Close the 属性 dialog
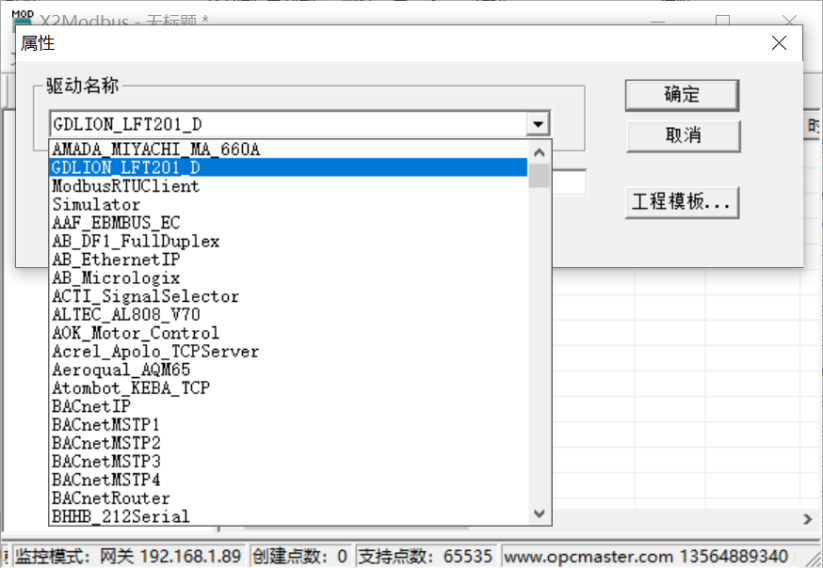The height and width of the screenshot is (568, 823). 779,43
